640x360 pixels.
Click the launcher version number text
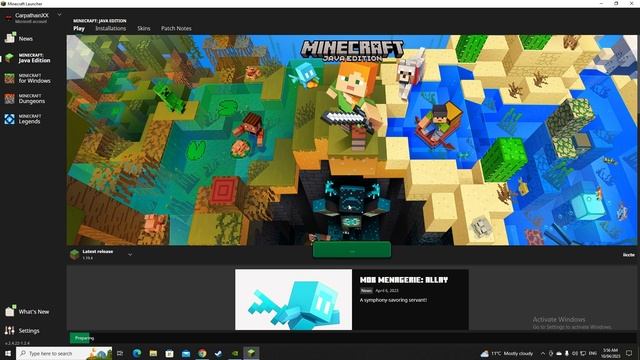click(17, 343)
